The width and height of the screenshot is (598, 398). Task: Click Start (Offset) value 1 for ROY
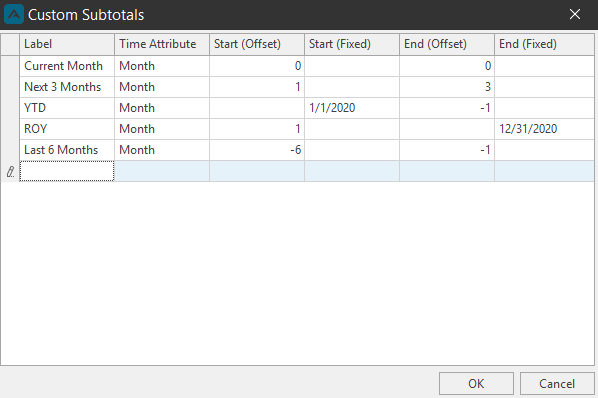[x=257, y=129]
